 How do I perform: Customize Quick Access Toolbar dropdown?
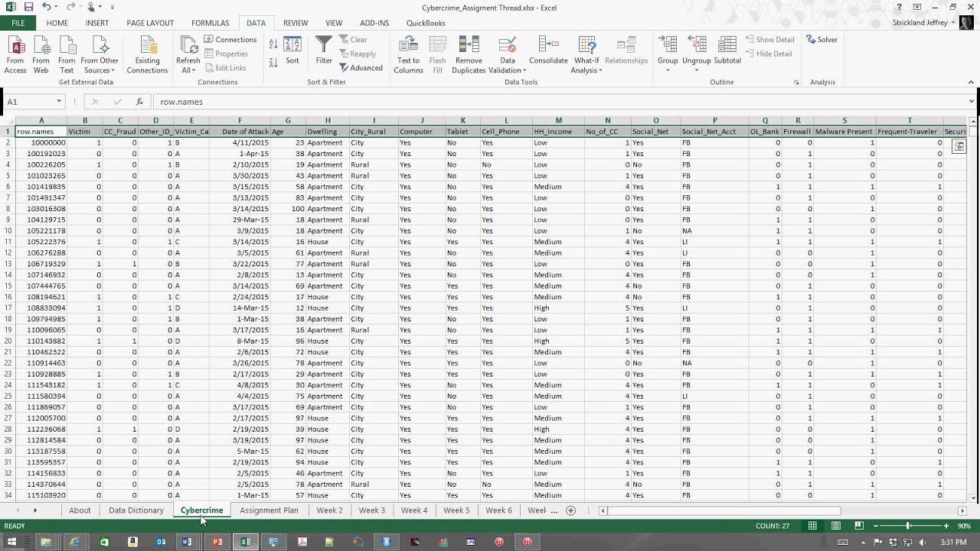coord(112,7)
